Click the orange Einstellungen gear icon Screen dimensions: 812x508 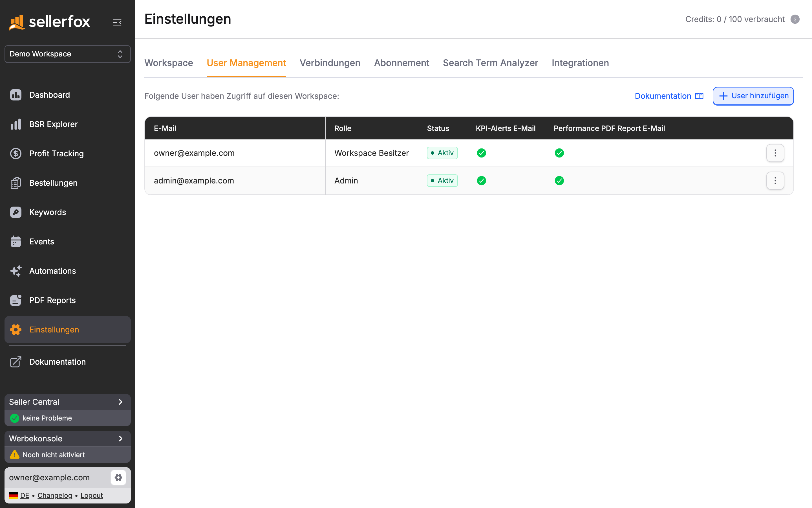point(16,330)
